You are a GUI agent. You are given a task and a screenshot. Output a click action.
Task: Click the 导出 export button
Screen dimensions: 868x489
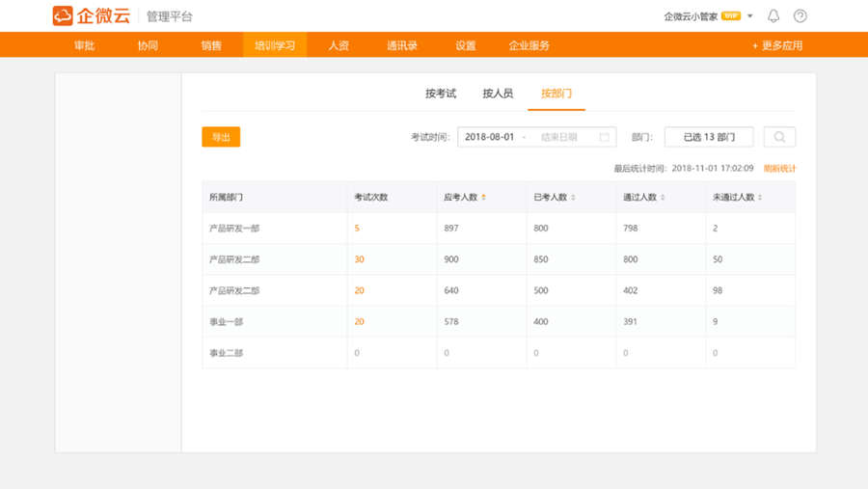[221, 137]
